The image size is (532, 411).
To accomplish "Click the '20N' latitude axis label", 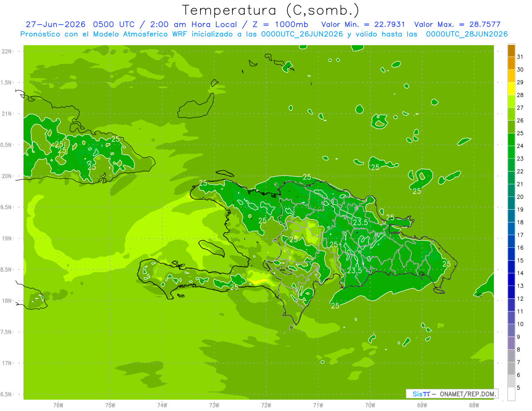I will tap(8, 176).
